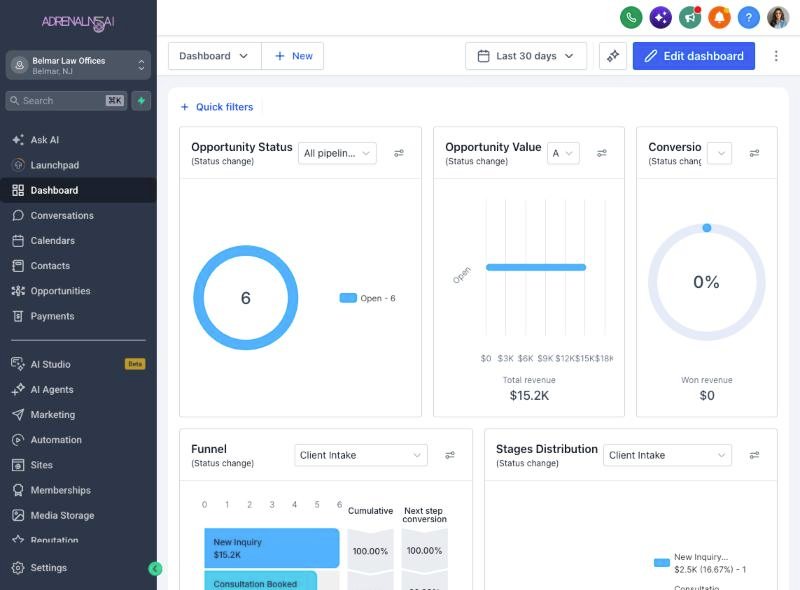Open the user profile avatar
This screenshot has height=590, width=800.
click(x=778, y=18)
